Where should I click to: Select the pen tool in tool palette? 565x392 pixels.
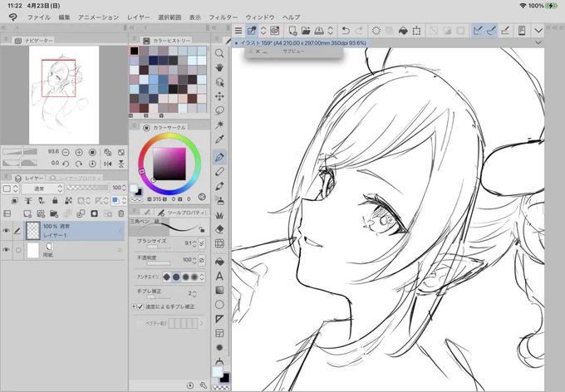219,157
